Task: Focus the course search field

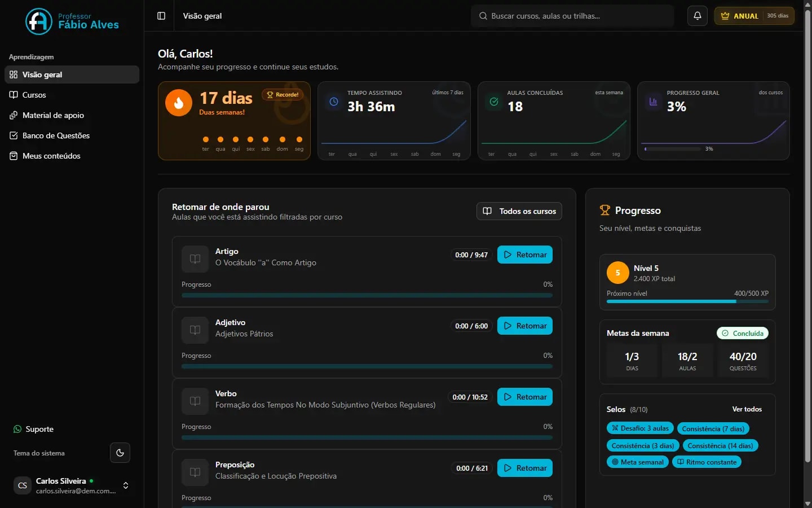Action: pos(572,16)
